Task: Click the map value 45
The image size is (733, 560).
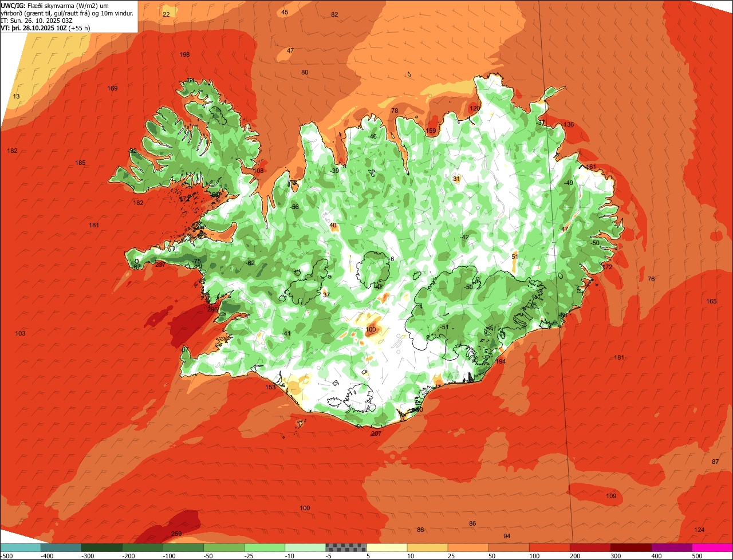Action: (285, 12)
